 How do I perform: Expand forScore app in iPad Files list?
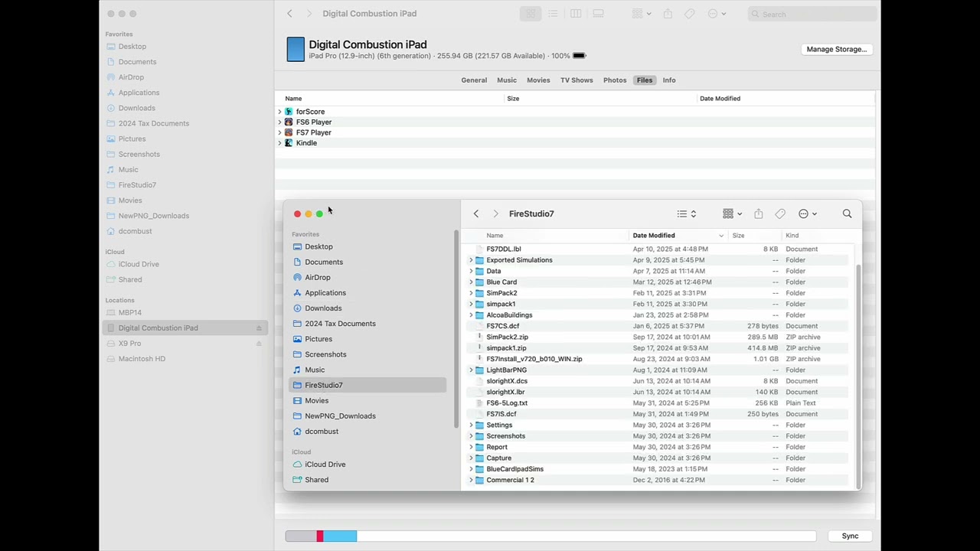tap(279, 112)
